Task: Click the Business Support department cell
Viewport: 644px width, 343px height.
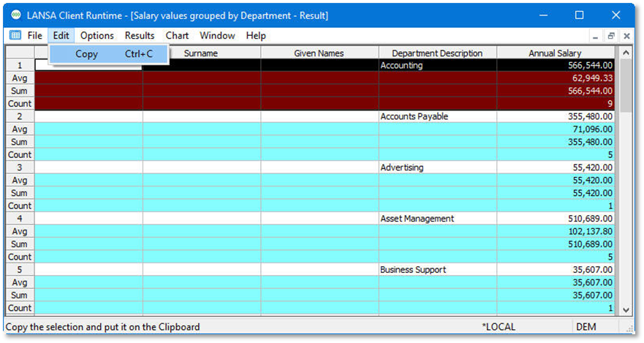Action: point(438,269)
